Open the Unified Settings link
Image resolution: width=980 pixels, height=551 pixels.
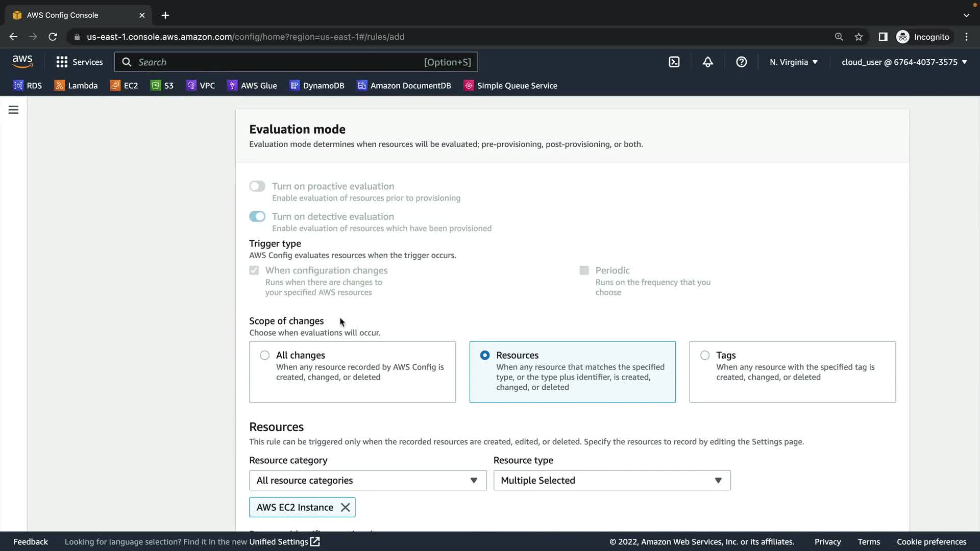(x=284, y=542)
